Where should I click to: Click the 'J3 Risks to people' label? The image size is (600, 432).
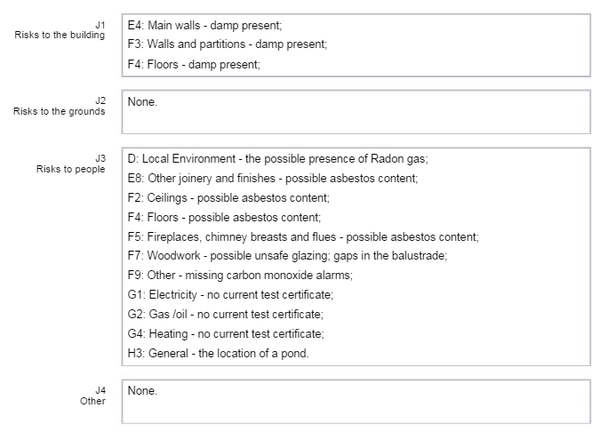(71, 164)
